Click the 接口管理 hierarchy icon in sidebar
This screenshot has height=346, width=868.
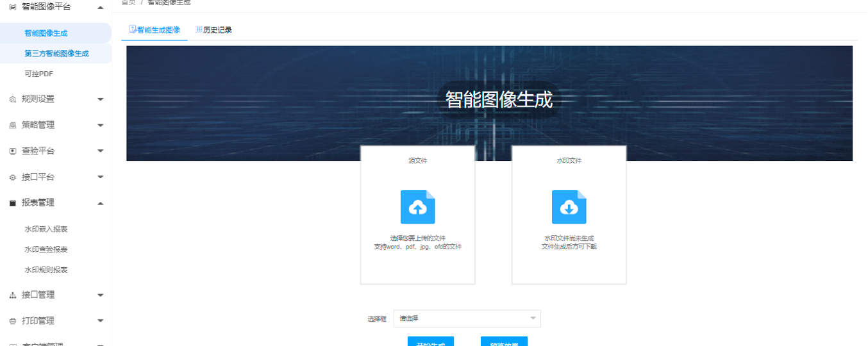(x=13, y=295)
